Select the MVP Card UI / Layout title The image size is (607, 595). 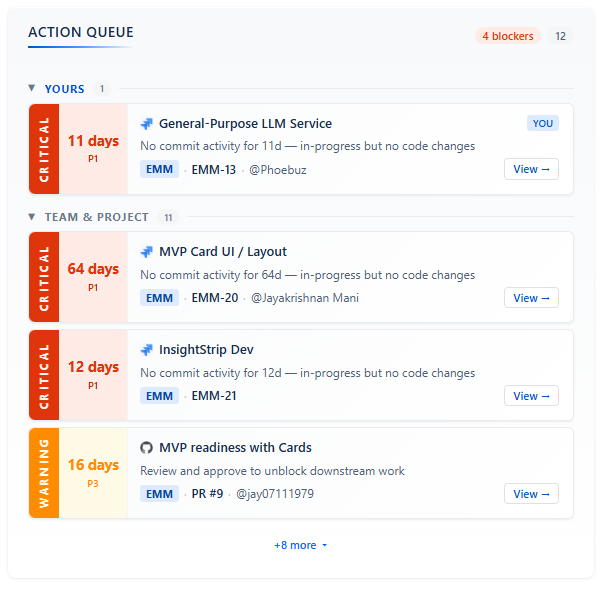coord(223,252)
